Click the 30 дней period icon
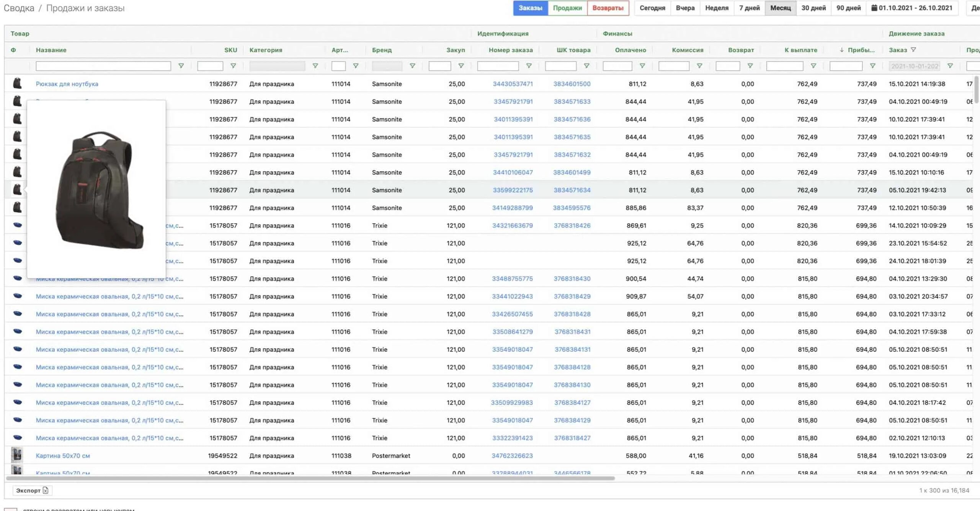The width and height of the screenshot is (980, 511). pyautogui.click(x=813, y=8)
